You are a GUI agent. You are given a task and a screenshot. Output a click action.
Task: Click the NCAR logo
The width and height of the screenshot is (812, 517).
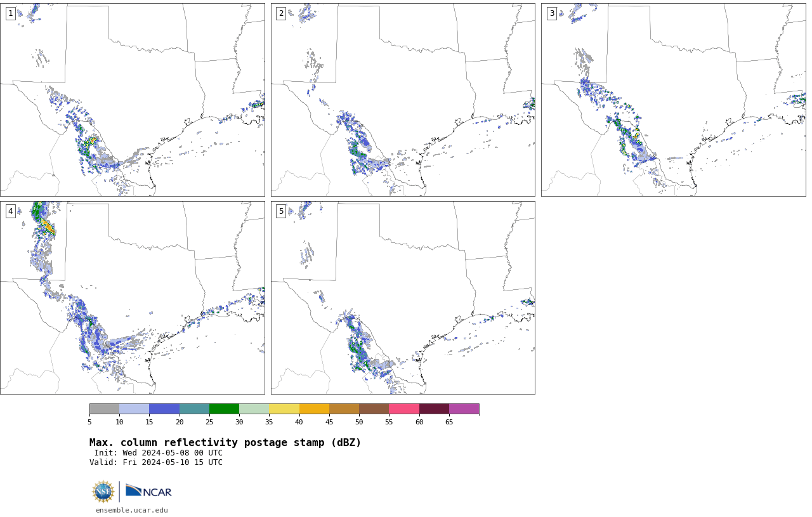click(148, 491)
